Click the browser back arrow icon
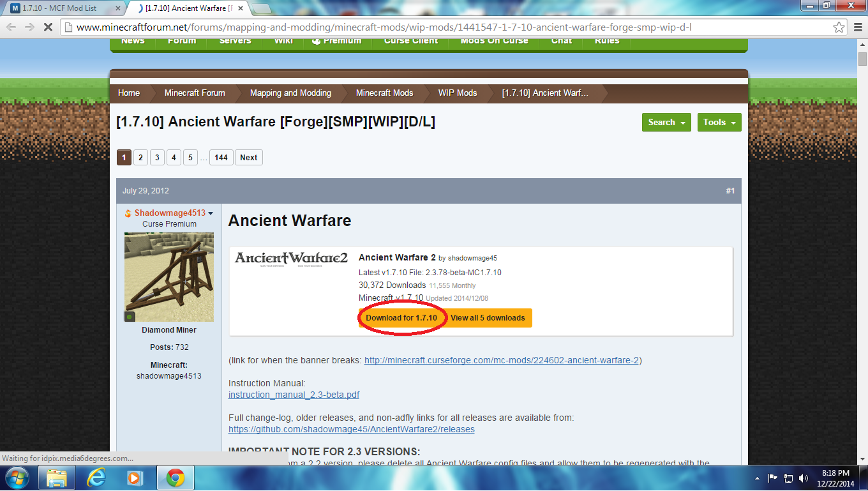Screen dimensions: 868x491 coord(11,27)
